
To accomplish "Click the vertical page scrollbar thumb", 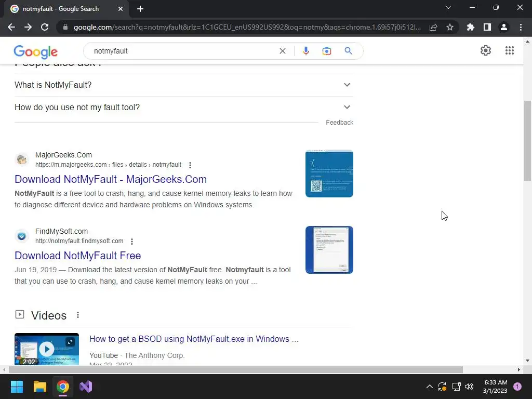I will 527,141.
